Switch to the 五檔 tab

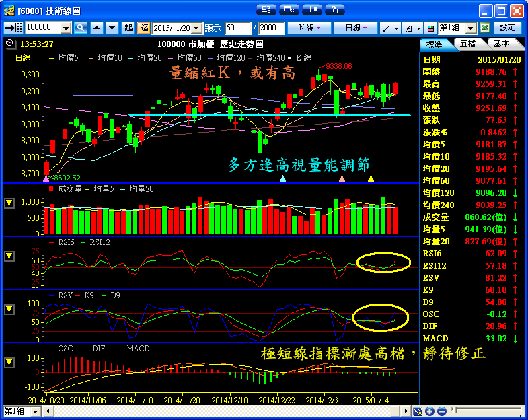tap(468, 43)
